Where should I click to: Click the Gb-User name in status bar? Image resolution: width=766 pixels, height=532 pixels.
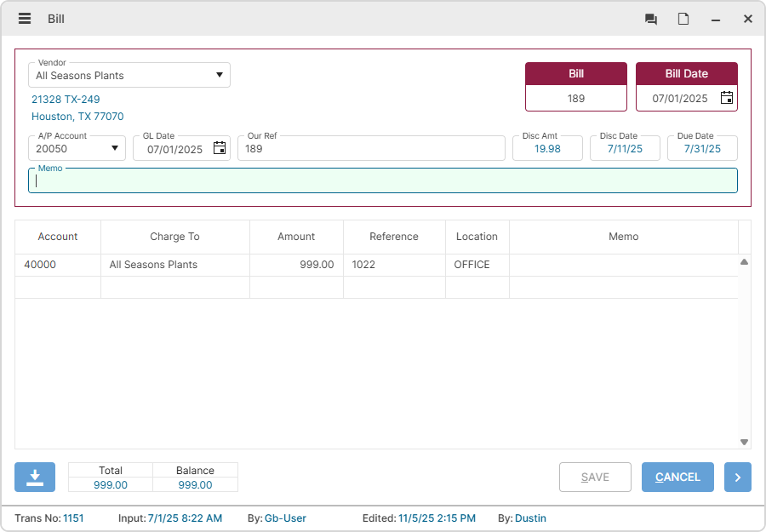click(x=285, y=518)
